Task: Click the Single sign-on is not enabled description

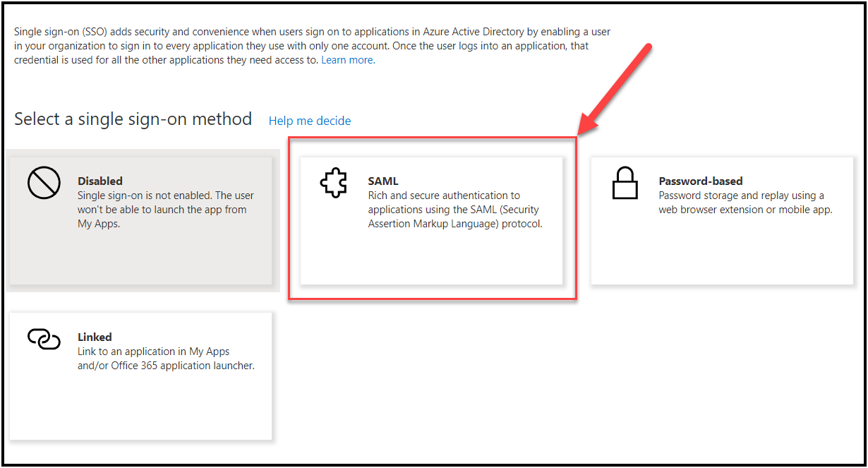Action: tap(165, 210)
